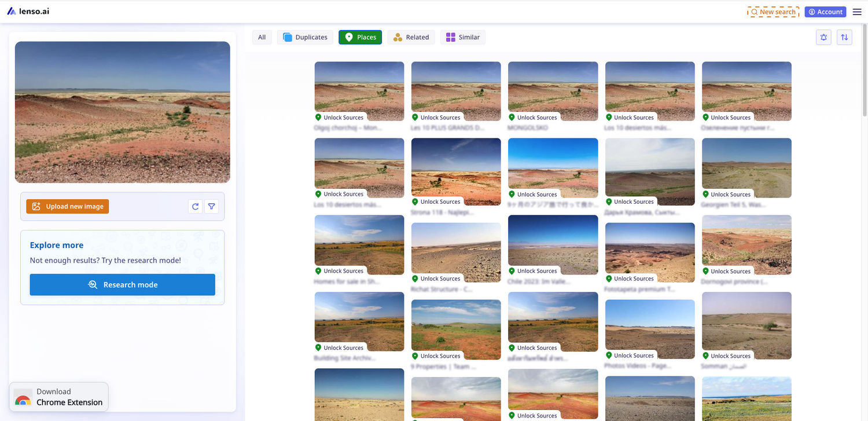The height and width of the screenshot is (421, 868).
Task: Switch on the Similar results filter
Action: coord(462,36)
